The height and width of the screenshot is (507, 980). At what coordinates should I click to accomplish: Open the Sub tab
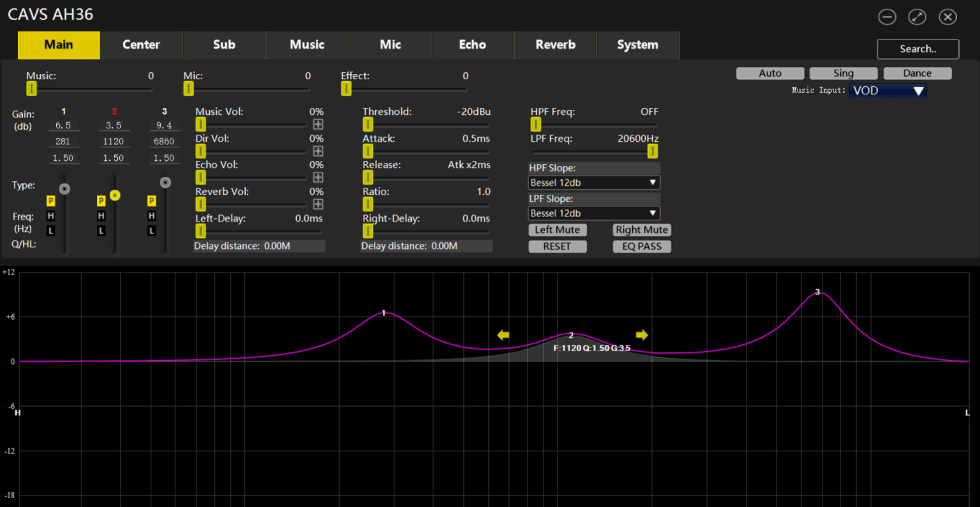[x=224, y=45]
